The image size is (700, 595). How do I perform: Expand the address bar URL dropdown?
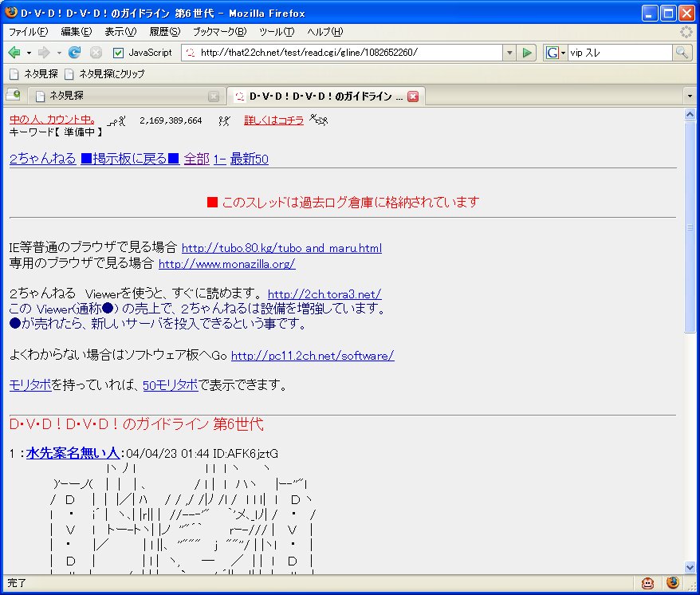pyautogui.click(x=509, y=53)
